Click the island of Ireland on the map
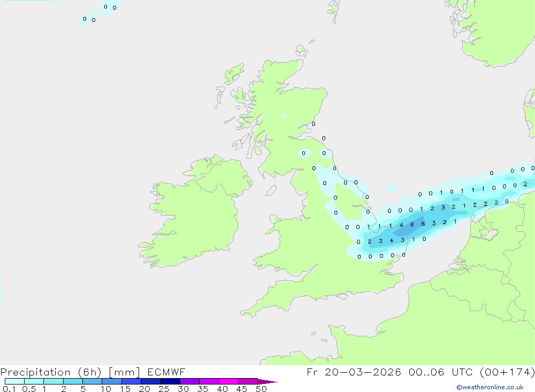The width and height of the screenshot is (535, 392). (x=195, y=212)
